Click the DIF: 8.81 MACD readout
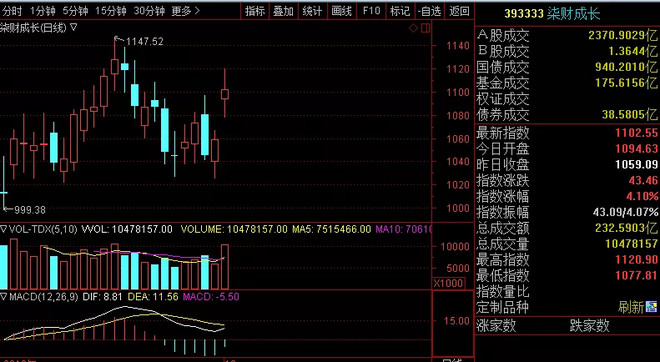660x362 pixels. coord(102,297)
